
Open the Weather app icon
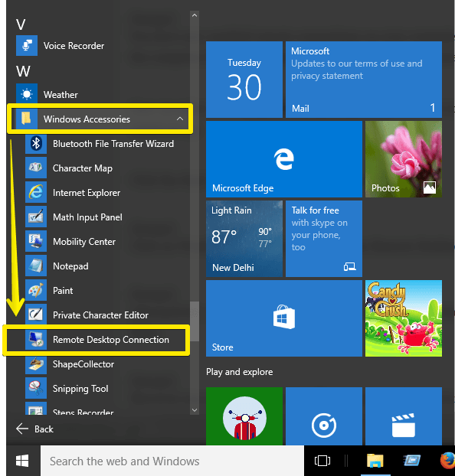27,94
